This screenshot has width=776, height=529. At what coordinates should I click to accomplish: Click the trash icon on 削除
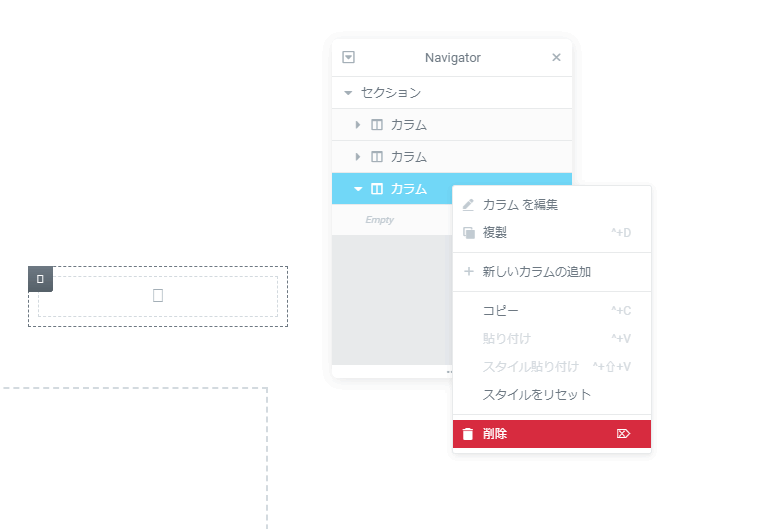tap(468, 434)
